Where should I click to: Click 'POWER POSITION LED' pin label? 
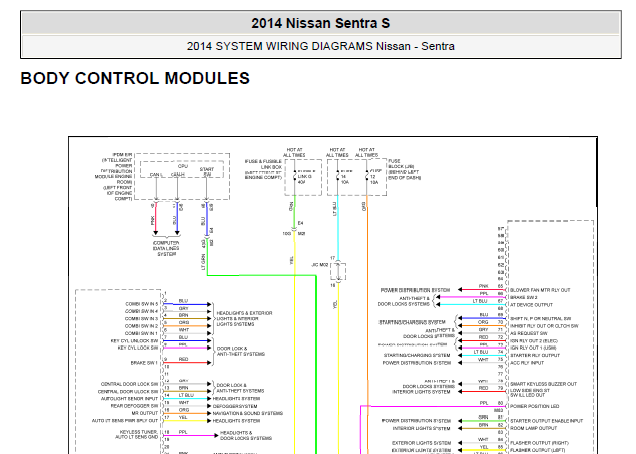535,406
